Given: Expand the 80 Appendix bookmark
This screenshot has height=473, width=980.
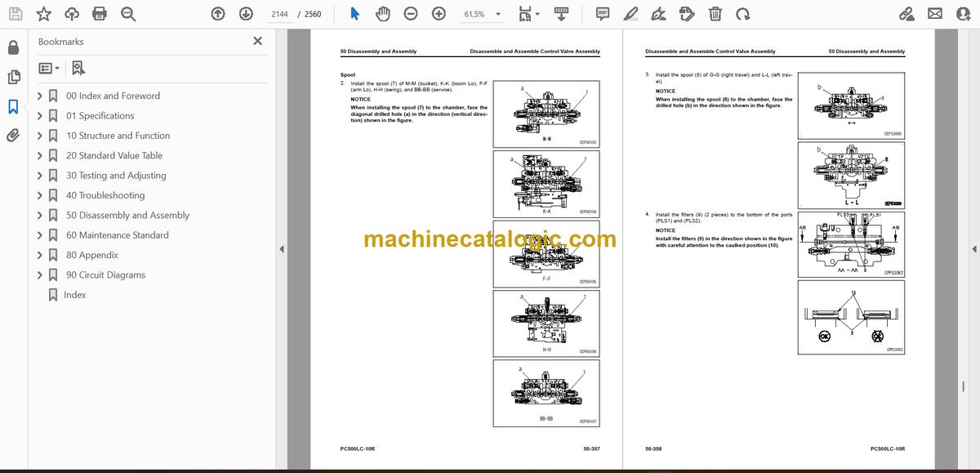Looking at the screenshot, I should 39,255.
